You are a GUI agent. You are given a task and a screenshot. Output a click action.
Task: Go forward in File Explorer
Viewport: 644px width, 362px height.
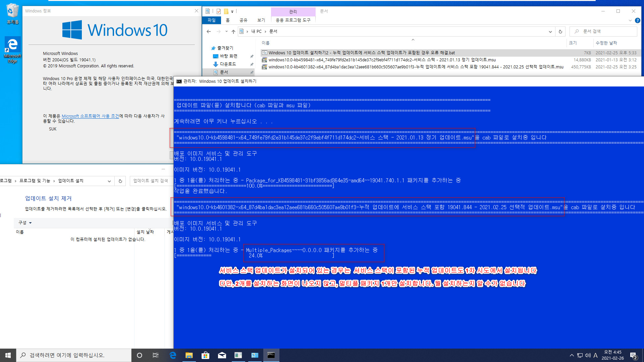[219, 32]
